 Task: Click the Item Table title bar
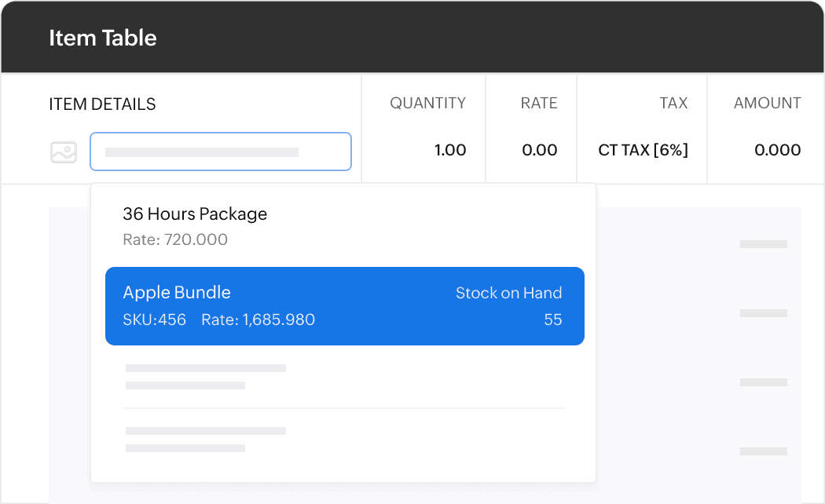click(x=103, y=37)
